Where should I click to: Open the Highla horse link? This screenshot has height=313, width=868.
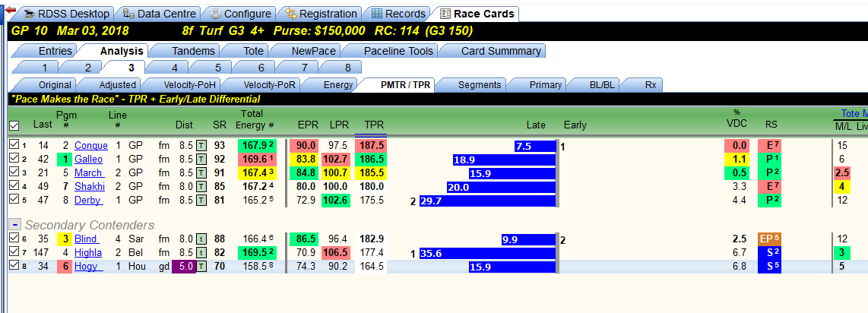coord(89,253)
